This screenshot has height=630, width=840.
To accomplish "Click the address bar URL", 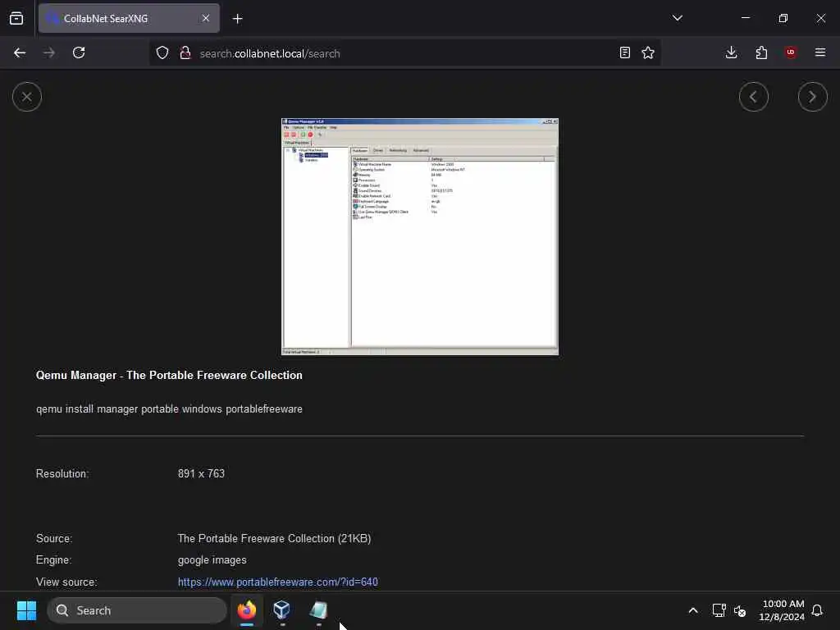I will pyautogui.click(x=270, y=53).
